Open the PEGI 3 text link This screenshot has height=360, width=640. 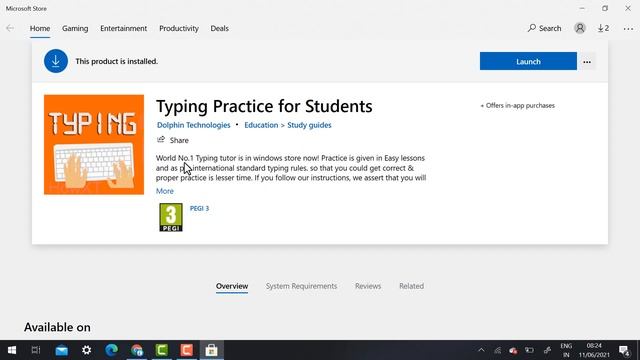click(x=199, y=208)
